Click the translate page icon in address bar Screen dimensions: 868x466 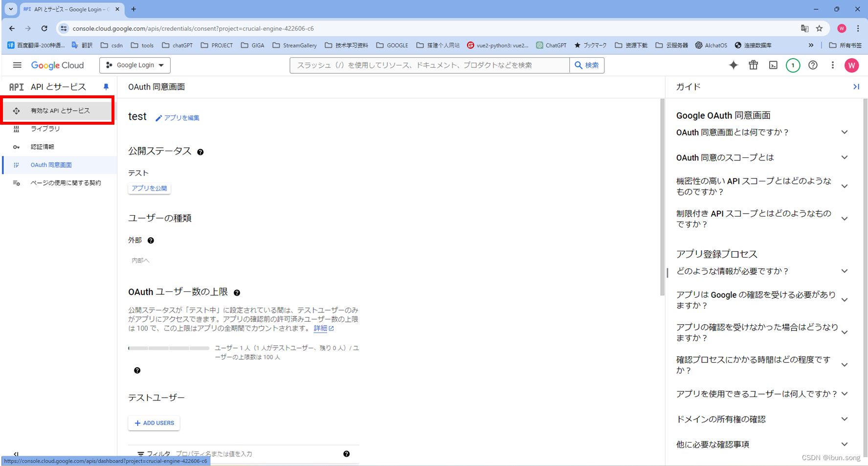tap(804, 28)
